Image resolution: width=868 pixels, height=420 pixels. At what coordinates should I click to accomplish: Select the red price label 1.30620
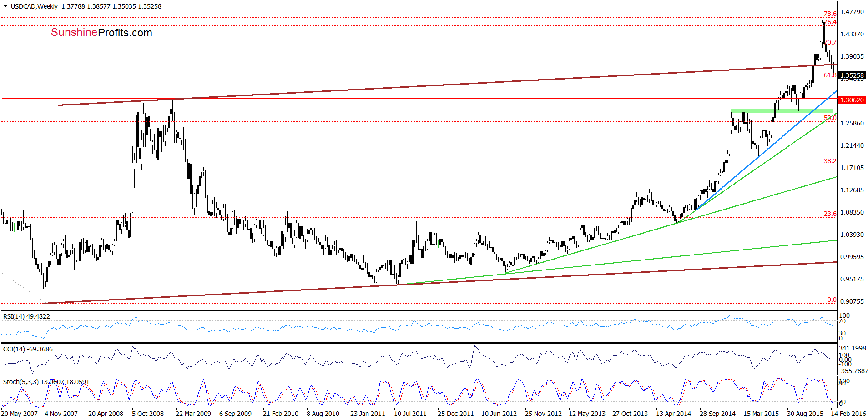coord(852,100)
